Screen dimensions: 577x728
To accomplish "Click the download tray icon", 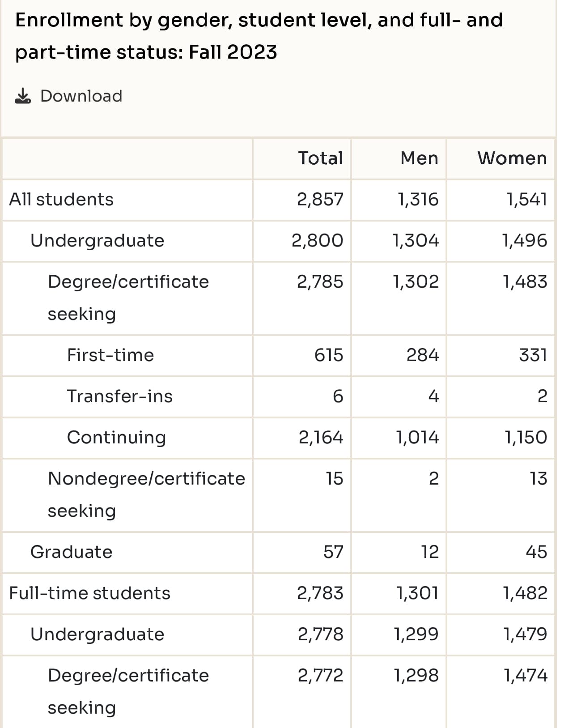I will click(23, 96).
